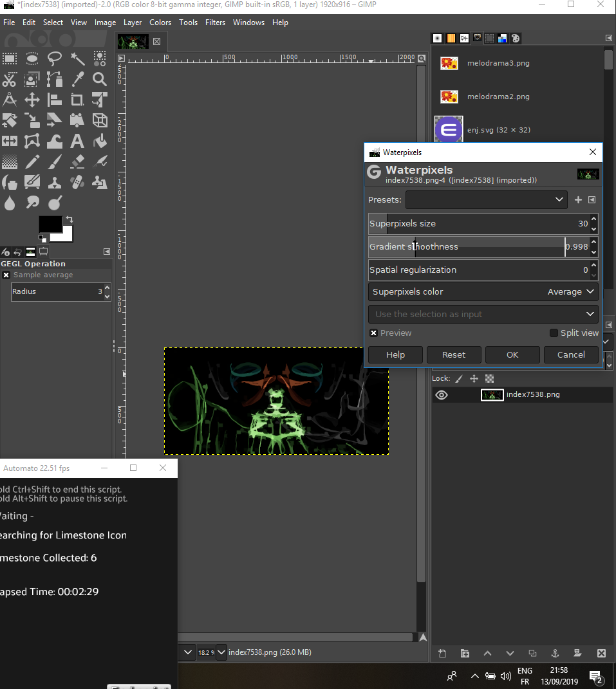
Task: Open the right dock tab configuration menu
Action: point(609,38)
